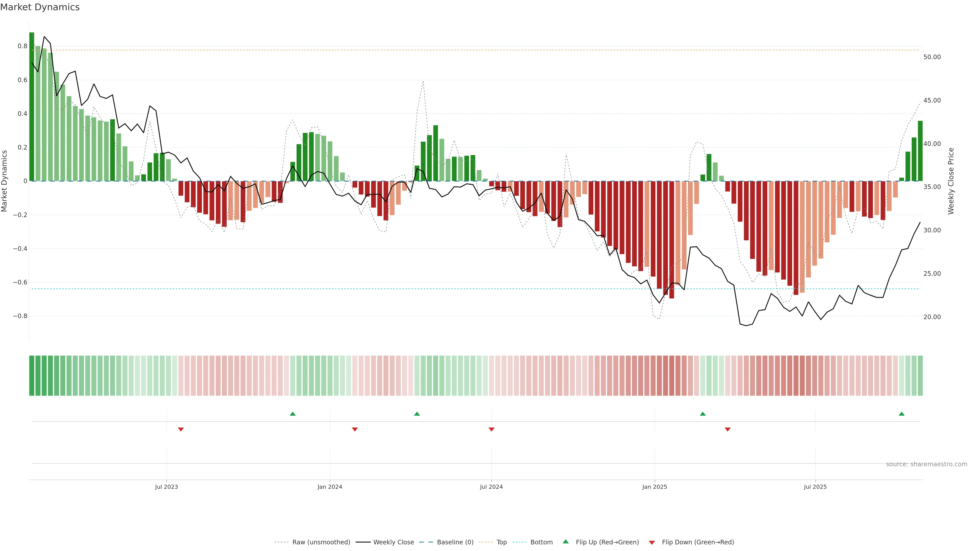Click the Flip Down red triangle legend icon
980x551 pixels.
tap(652, 542)
